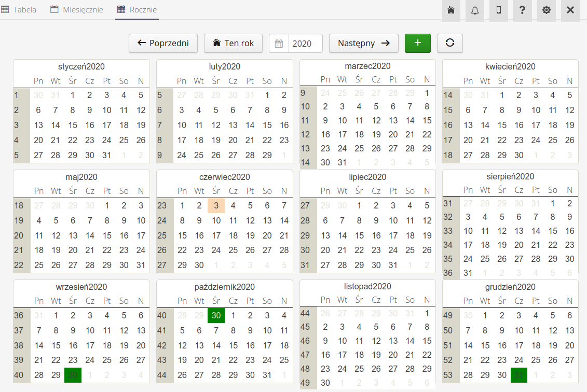The image size is (587, 392).
Task: Select the Rocznie tab
Action: pos(137,10)
